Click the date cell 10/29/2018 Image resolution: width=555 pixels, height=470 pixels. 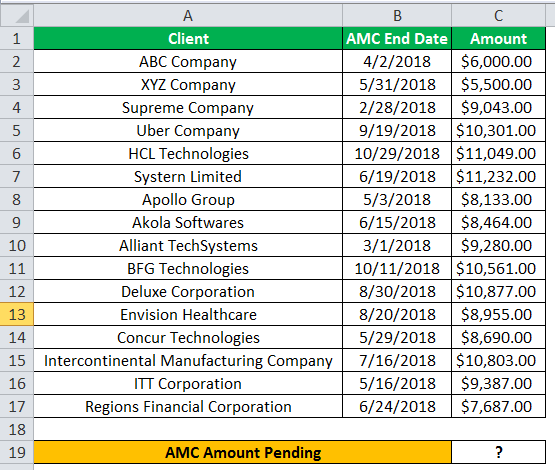[x=397, y=154]
